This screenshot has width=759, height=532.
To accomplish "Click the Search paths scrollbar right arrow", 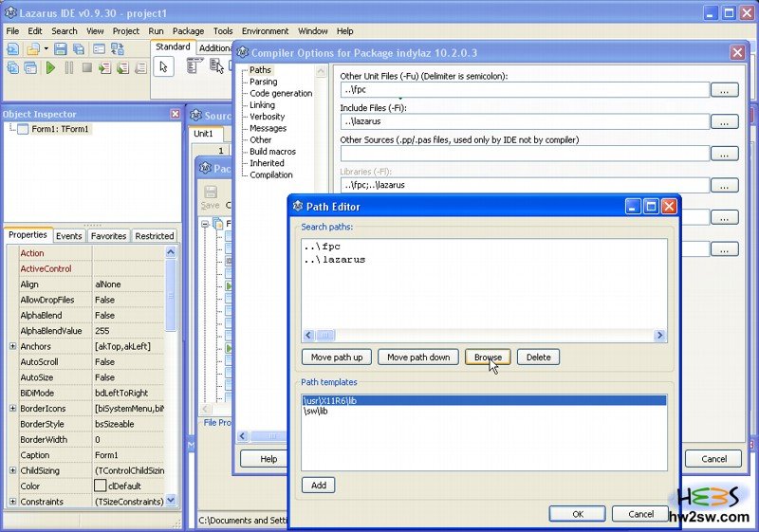I will (x=659, y=335).
